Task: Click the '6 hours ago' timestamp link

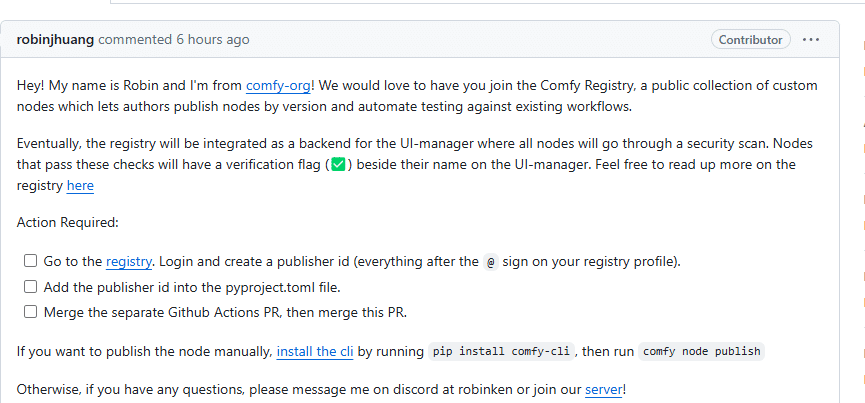Action: coord(213,40)
